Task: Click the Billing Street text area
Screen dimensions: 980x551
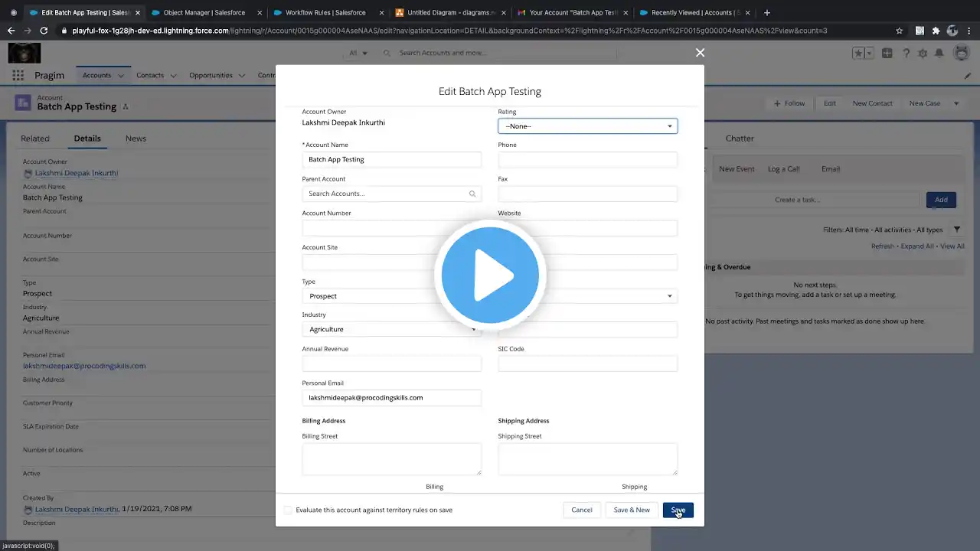Action: pyautogui.click(x=392, y=459)
